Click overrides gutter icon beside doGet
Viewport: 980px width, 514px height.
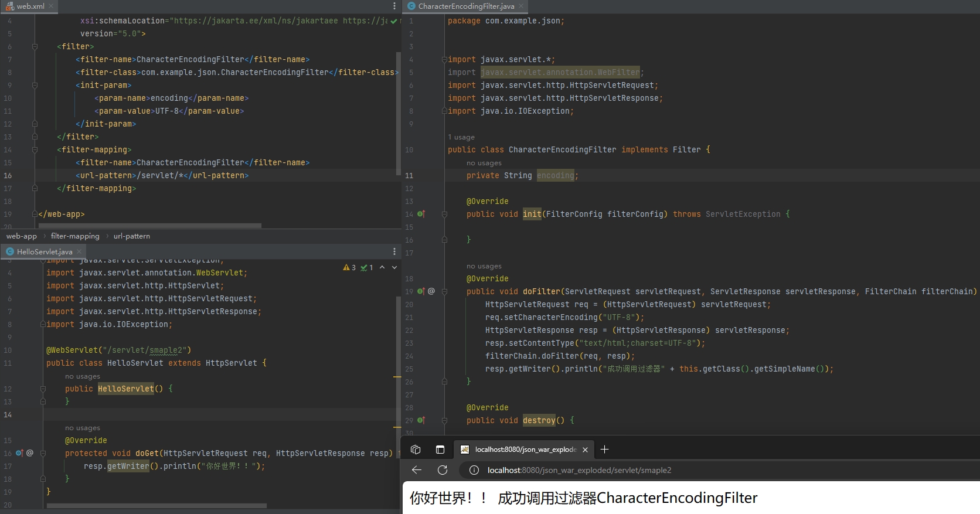click(19, 453)
